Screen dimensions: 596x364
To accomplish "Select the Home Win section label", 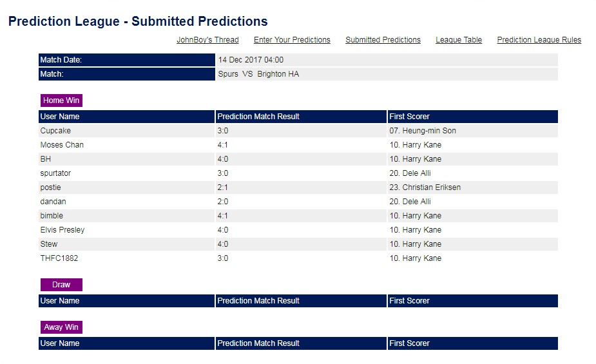I will coord(61,101).
